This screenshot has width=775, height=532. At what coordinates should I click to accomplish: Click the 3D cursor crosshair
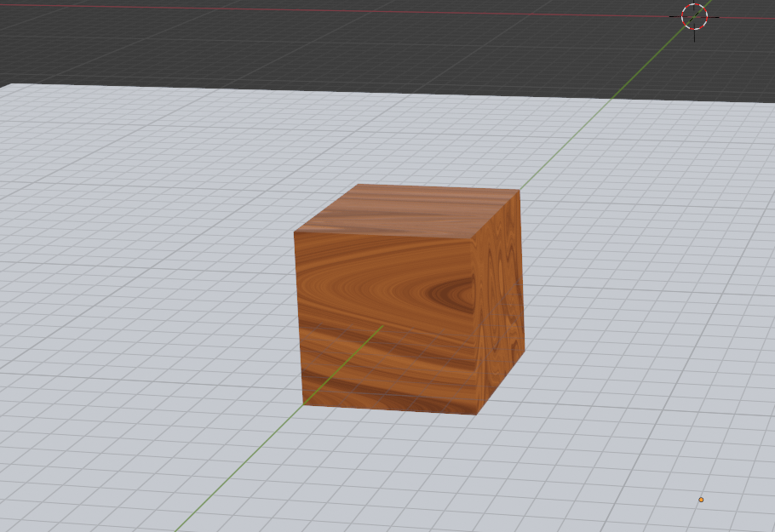pyautogui.click(x=695, y=15)
